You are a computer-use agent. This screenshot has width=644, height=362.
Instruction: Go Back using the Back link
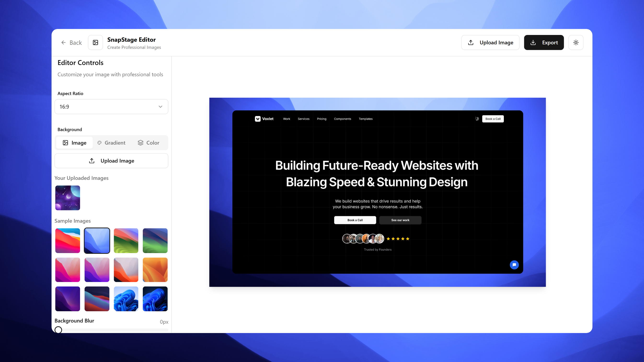[x=71, y=43]
